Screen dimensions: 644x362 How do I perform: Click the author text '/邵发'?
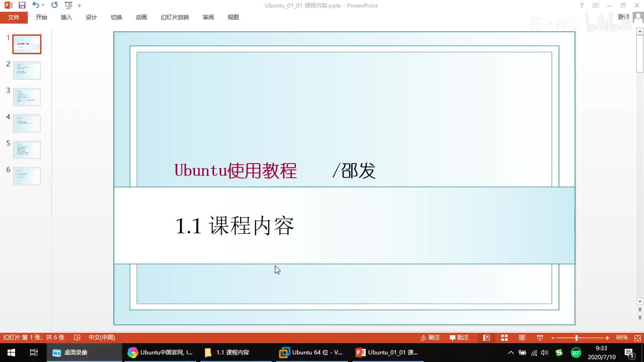click(354, 171)
